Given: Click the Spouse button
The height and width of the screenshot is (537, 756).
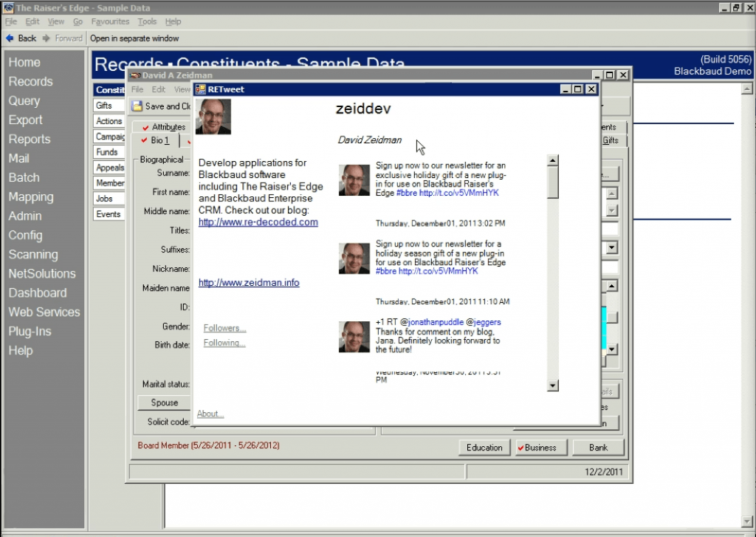Looking at the screenshot, I should [165, 403].
